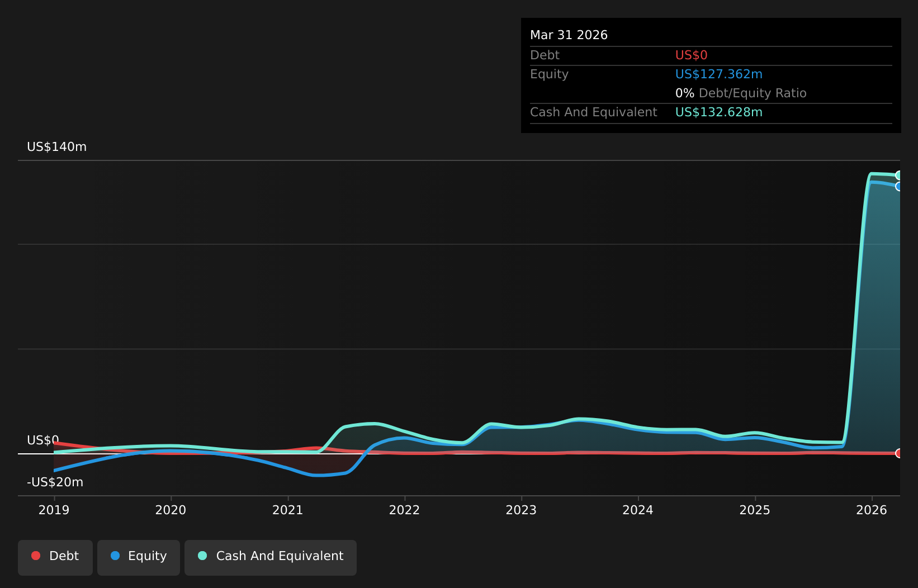Click the -US$20m y-axis label
918x588 pixels.
click(x=55, y=482)
